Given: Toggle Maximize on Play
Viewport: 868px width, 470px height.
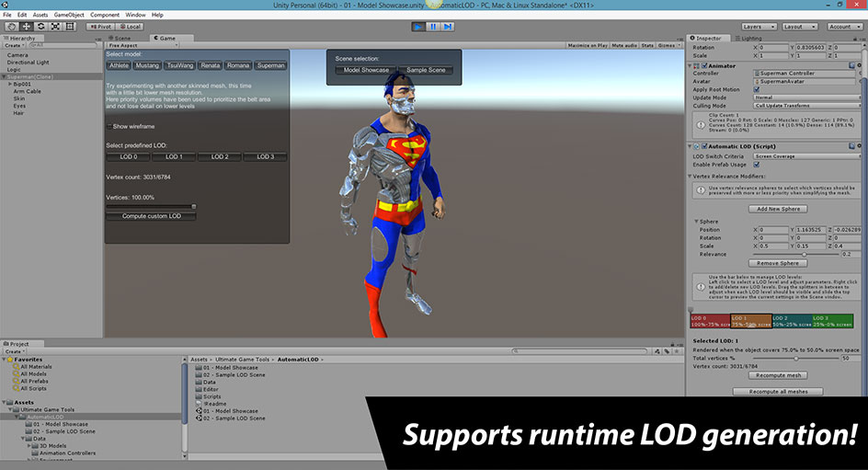Looking at the screenshot, I should click(588, 45).
